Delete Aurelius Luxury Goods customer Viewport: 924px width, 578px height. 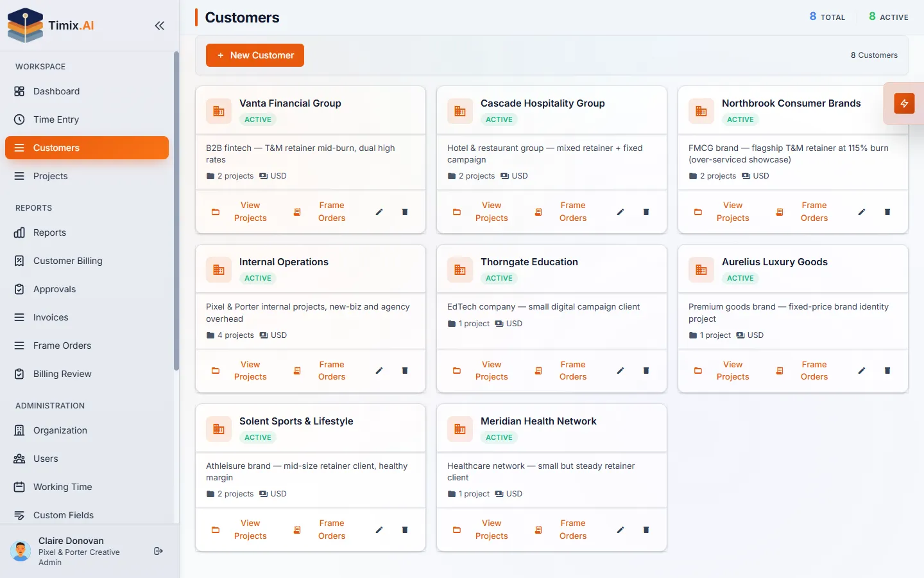[x=887, y=371]
